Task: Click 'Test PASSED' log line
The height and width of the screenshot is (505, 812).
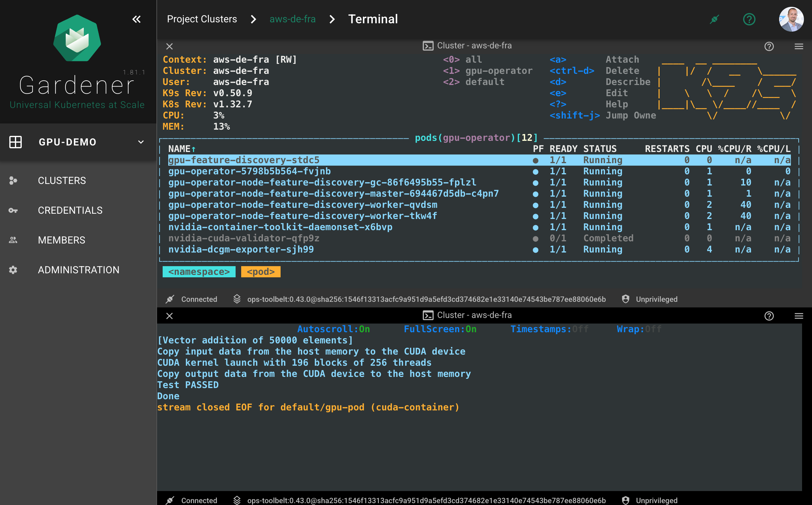Action: coord(188,385)
